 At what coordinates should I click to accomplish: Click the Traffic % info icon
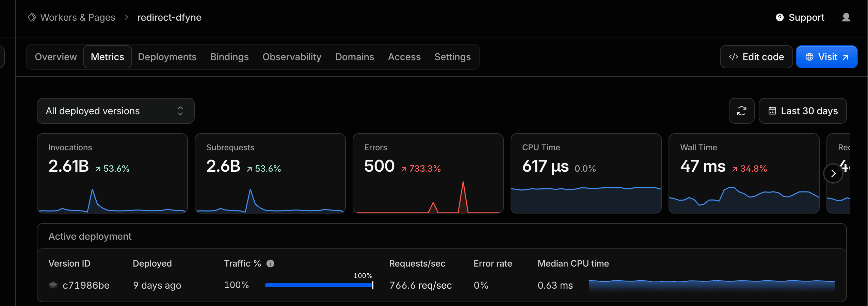pyautogui.click(x=270, y=263)
